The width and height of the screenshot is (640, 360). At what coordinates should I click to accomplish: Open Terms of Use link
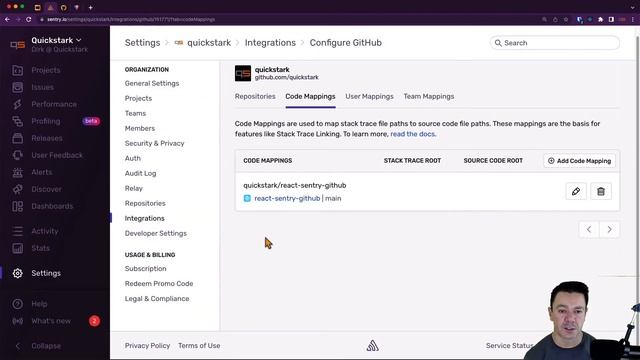tap(199, 346)
